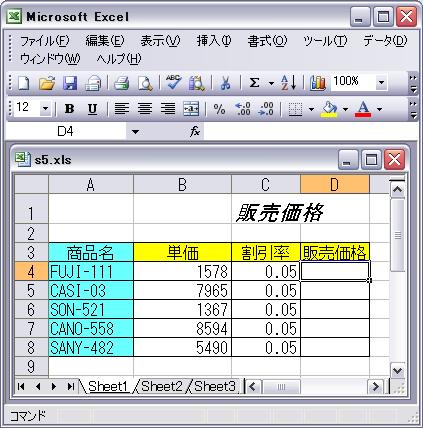Open the Name Box dropdown arrow
The image size is (423, 428).
(x=135, y=132)
